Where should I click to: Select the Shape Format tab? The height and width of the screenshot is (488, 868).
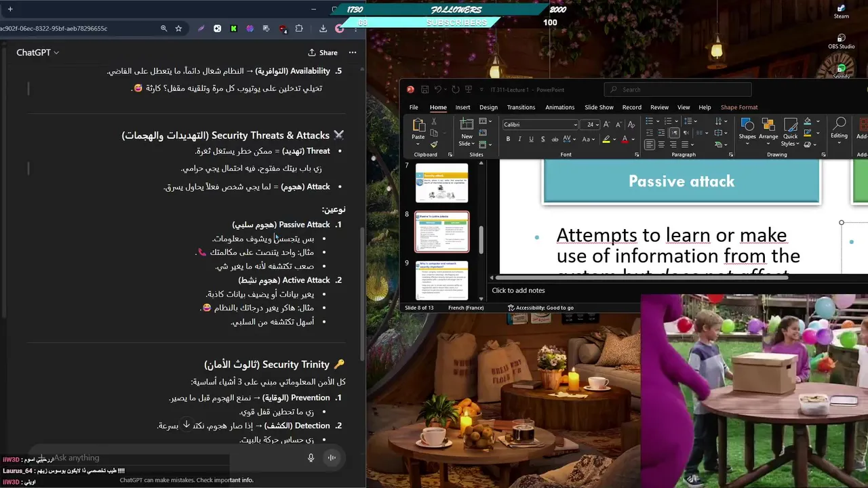[x=739, y=107]
